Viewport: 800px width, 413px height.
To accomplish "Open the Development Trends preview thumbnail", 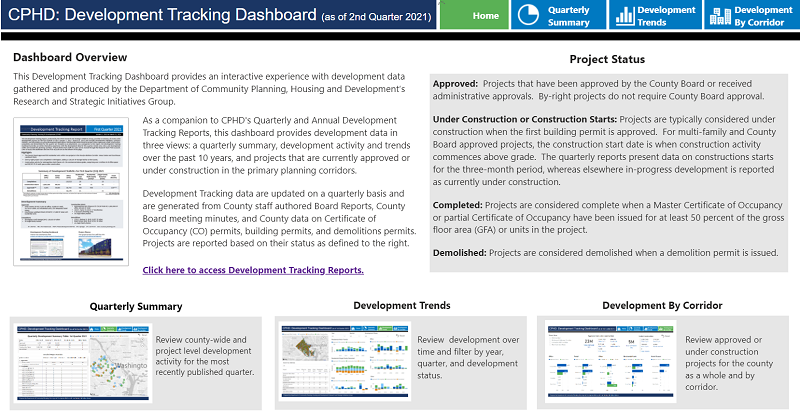I will pyautogui.click(x=344, y=361).
